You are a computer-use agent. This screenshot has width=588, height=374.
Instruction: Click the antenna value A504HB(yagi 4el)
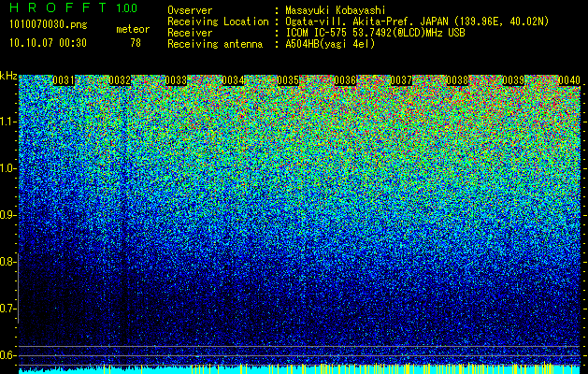(x=330, y=44)
